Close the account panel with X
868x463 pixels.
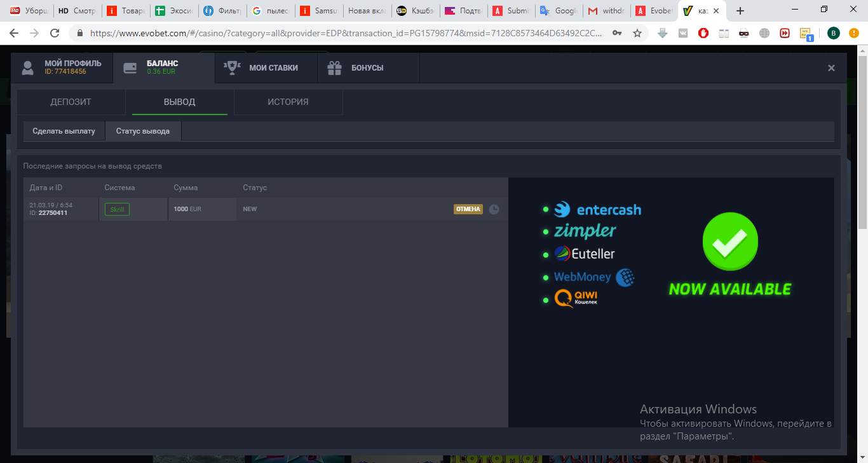(x=831, y=68)
